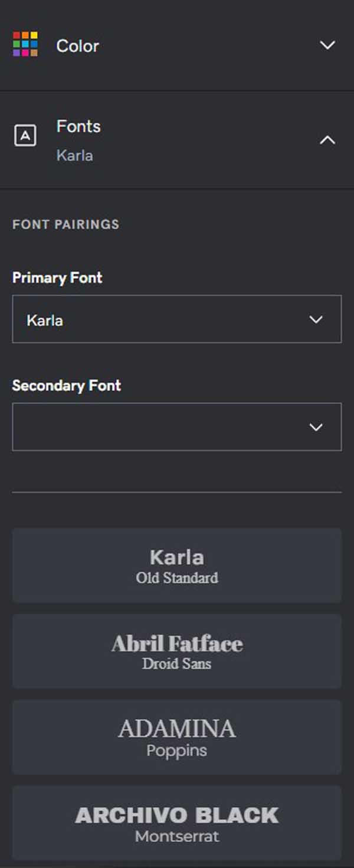The height and width of the screenshot is (868, 354).
Task: Click the Primary Font label
Action: [x=57, y=278]
